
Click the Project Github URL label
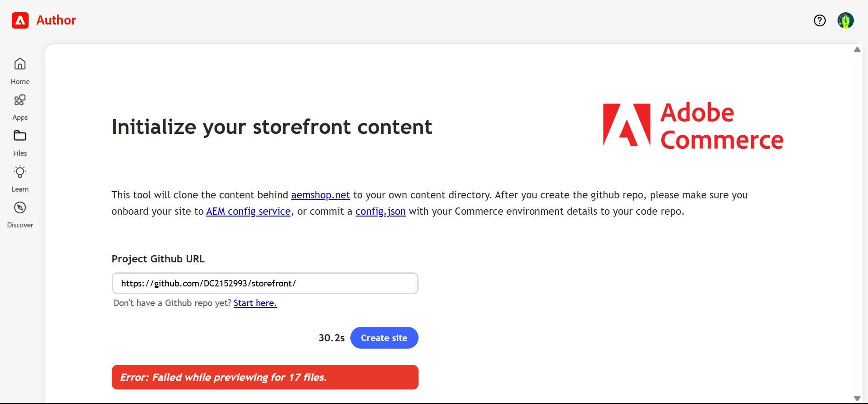158,259
